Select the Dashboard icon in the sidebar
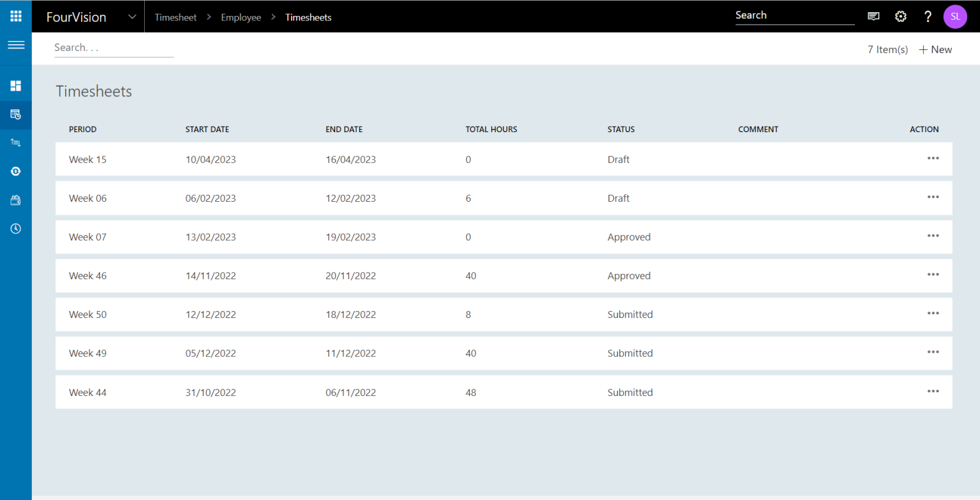 (15, 84)
